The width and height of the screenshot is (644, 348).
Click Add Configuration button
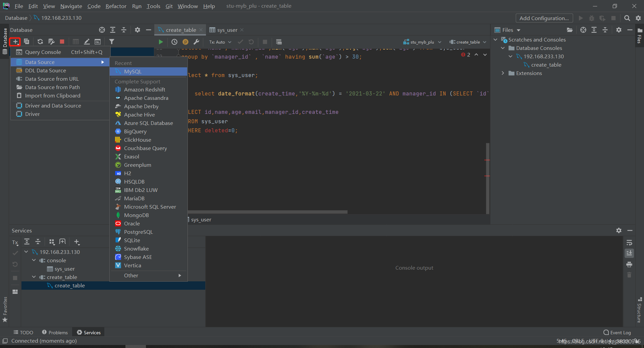(x=544, y=18)
